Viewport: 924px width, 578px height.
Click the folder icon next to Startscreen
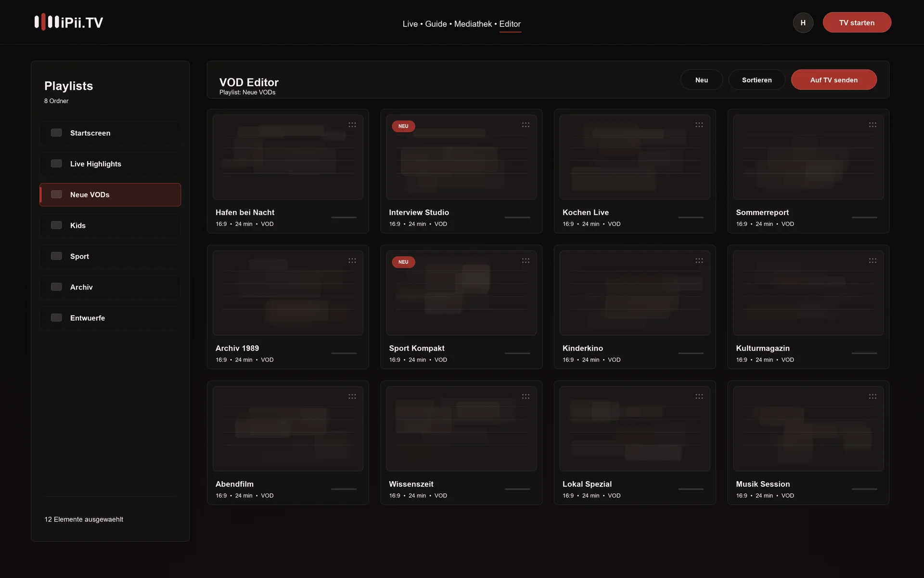tap(56, 132)
